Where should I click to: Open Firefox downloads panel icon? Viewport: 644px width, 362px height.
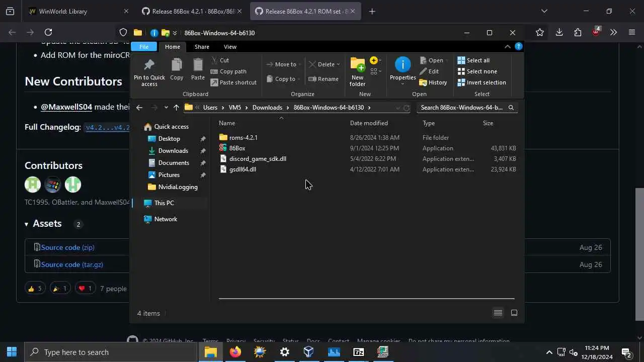point(559,32)
